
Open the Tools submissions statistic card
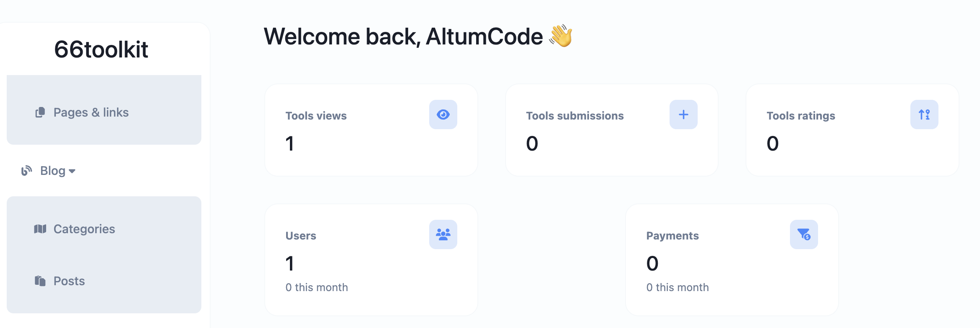tap(612, 130)
